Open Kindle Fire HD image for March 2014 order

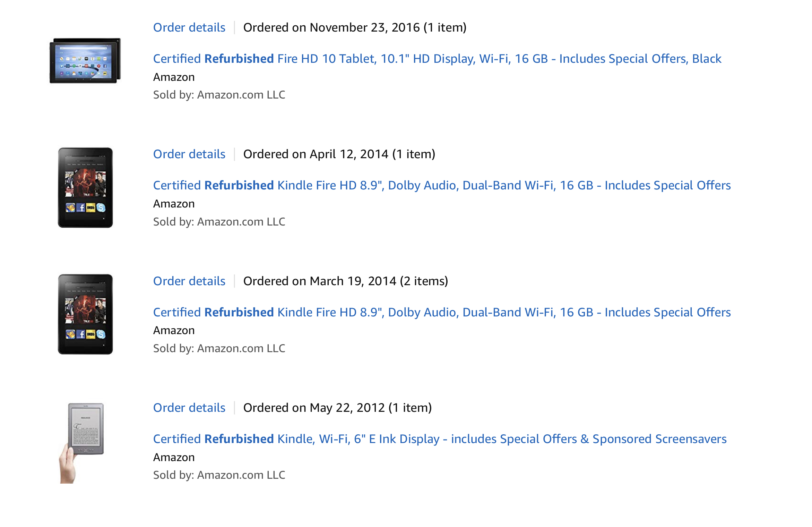(85, 314)
